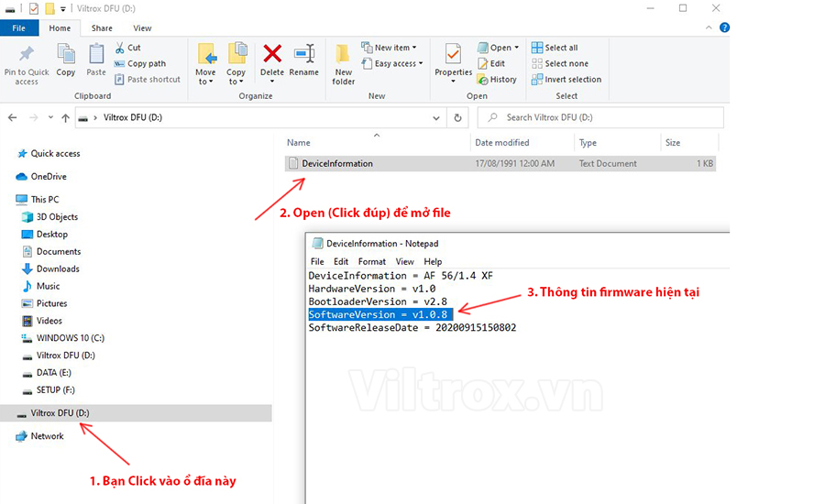Image resolution: width=825 pixels, height=504 pixels.
Task: Click the Paste icon in the ribbon
Action: (96, 54)
